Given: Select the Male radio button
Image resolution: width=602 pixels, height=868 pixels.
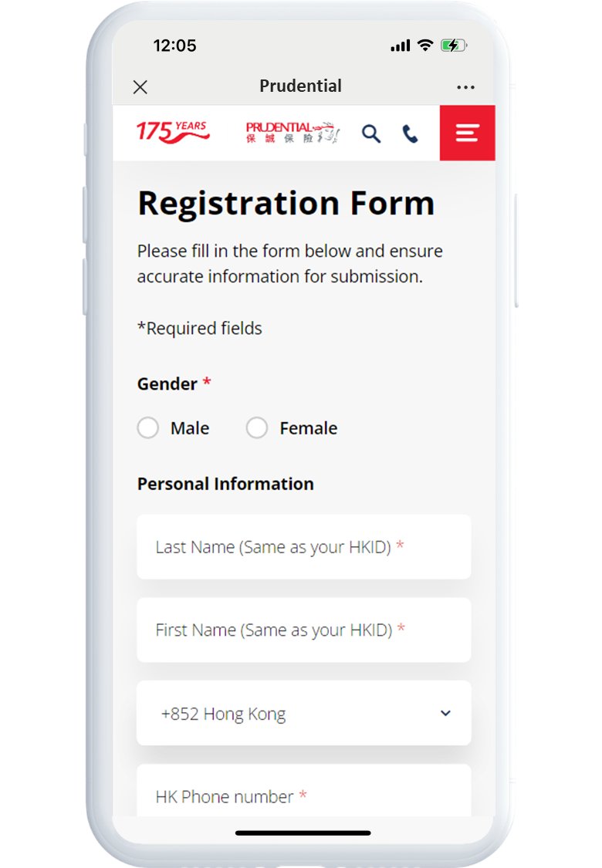Looking at the screenshot, I should (148, 428).
